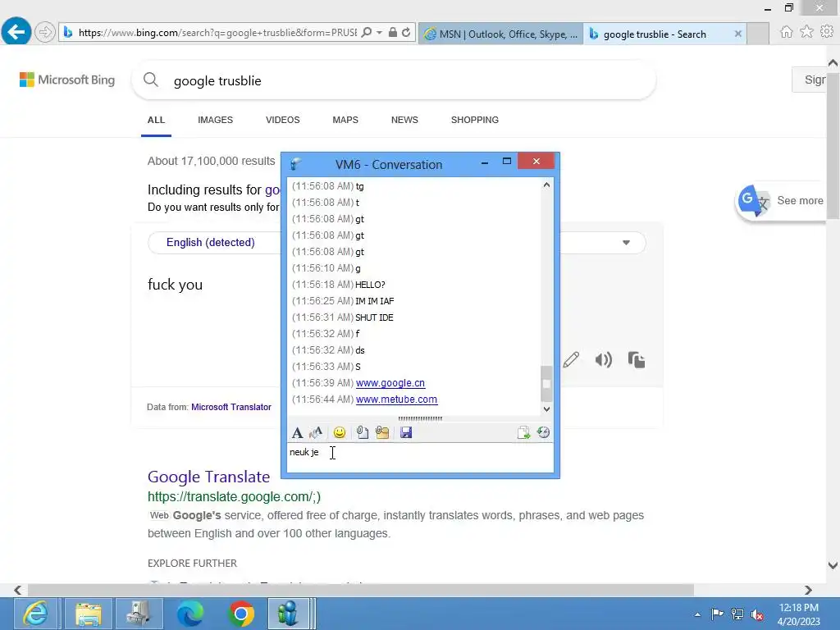Open the smiley emoticon picker

pyautogui.click(x=339, y=433)
